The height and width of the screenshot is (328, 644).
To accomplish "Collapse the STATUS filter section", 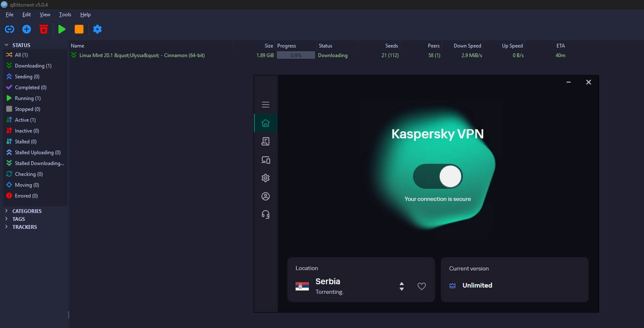I will coord(6,45).
